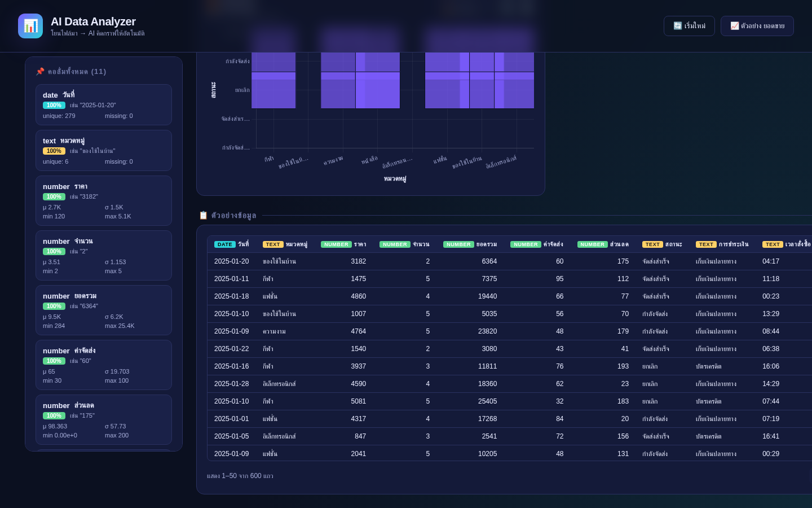The width and height of the screenshot is (812, 508).
Task: Sort by the NUMBER ค่าจัดส่ง table header
Action: point(537,244)
